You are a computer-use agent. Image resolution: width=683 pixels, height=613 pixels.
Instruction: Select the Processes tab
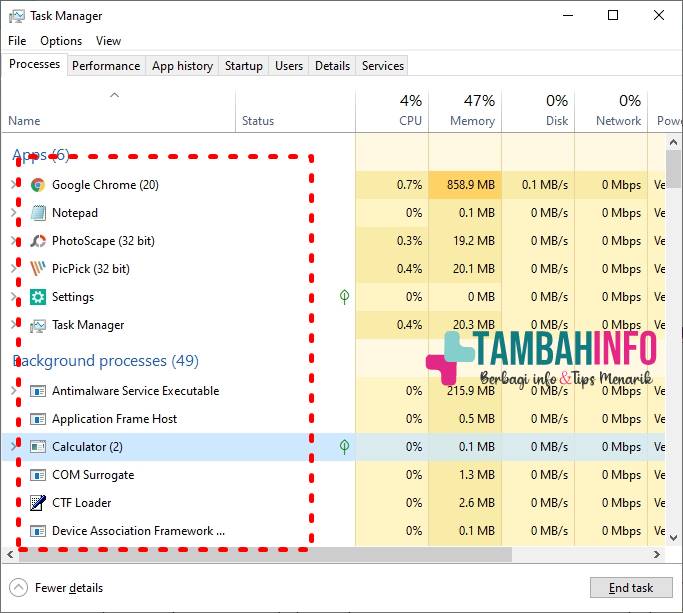pyautogui.click(x=34, y=64)
